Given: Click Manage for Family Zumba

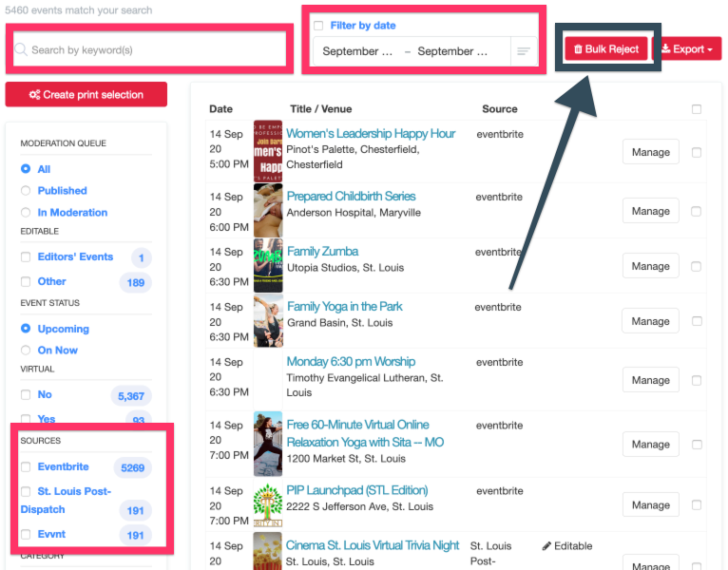Looking at the screenshot, I should coord(650,266).
